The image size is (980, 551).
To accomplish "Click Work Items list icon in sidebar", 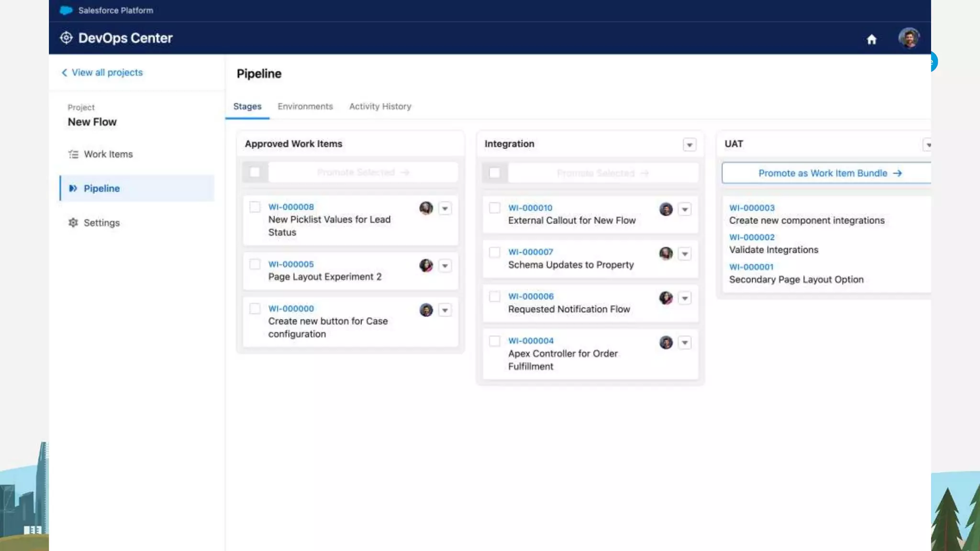I will coord(73,154).
